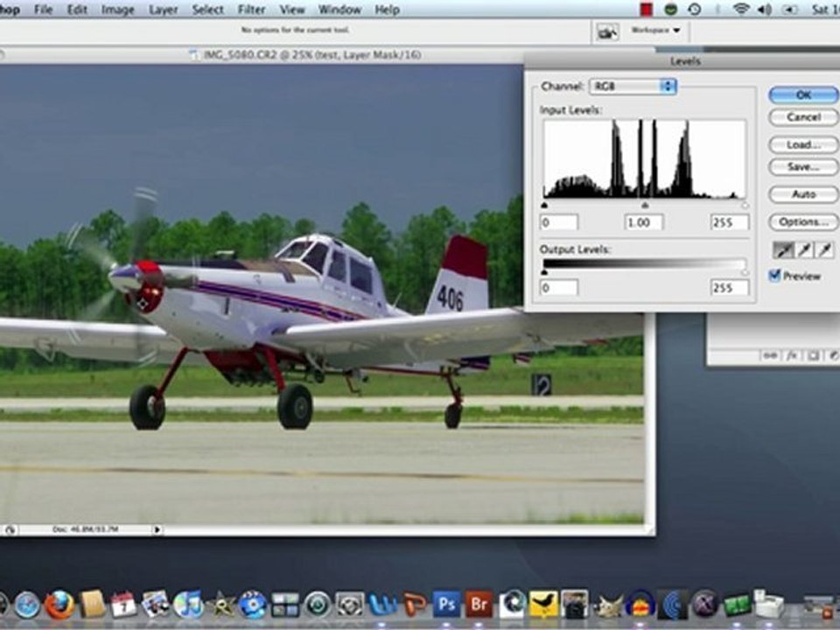Click the Options... button in Levels

(803, 221)
